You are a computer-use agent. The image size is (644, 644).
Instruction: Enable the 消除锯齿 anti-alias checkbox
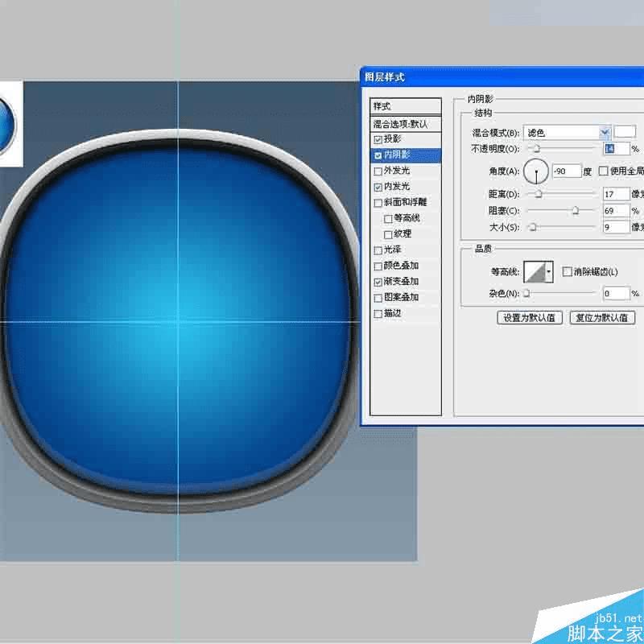(x=568, y=271)
